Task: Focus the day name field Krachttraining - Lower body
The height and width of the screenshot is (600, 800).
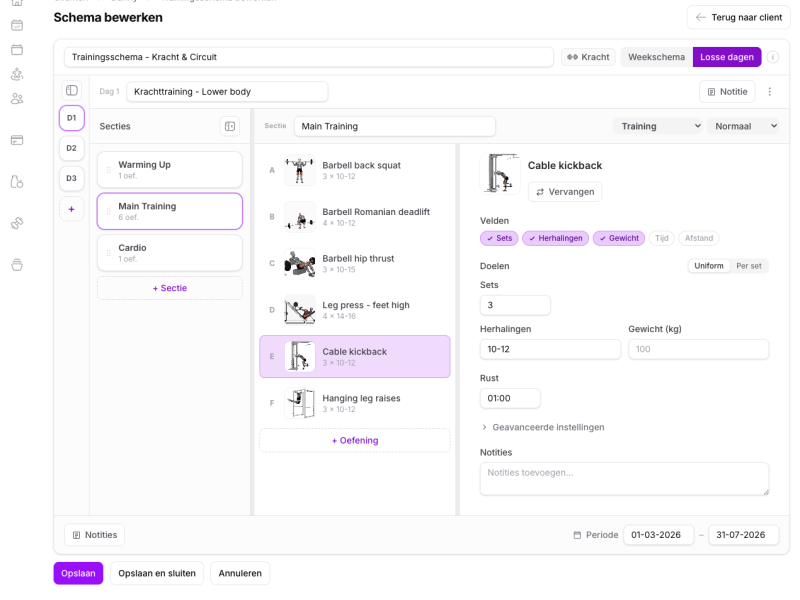Action: pyautogui.click(x=227, y=92)
